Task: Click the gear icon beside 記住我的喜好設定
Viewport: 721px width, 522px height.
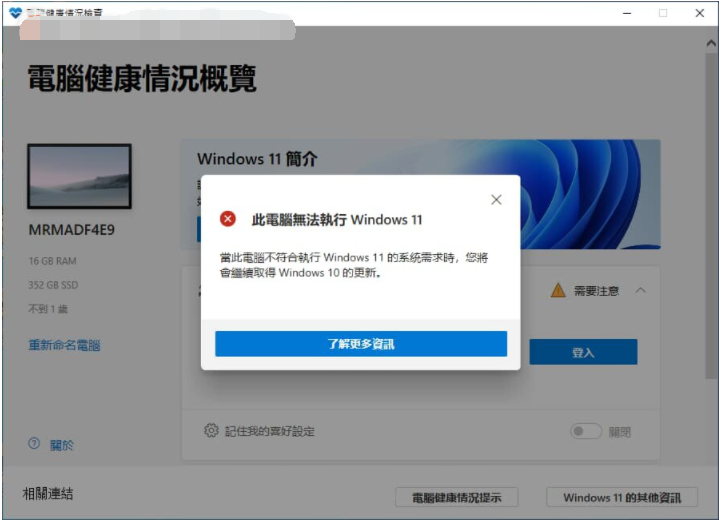Action: click(211, 431)
